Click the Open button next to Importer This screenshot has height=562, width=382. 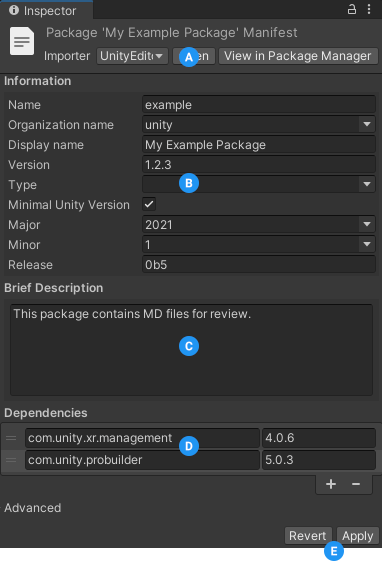pyautogui.click(x=194, y=56)
